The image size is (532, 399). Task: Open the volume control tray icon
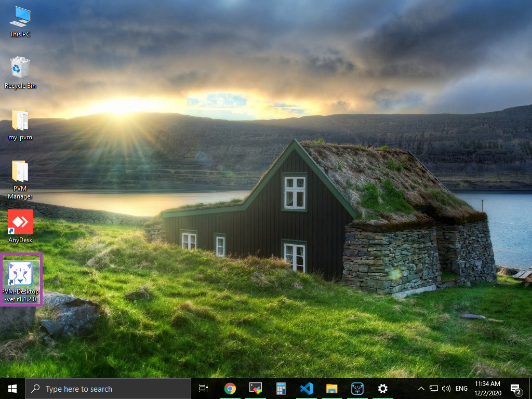tap(446, 389)
